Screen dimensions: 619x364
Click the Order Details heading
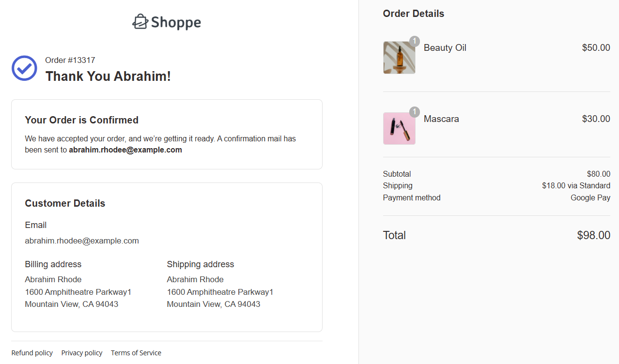pos(413,14)
